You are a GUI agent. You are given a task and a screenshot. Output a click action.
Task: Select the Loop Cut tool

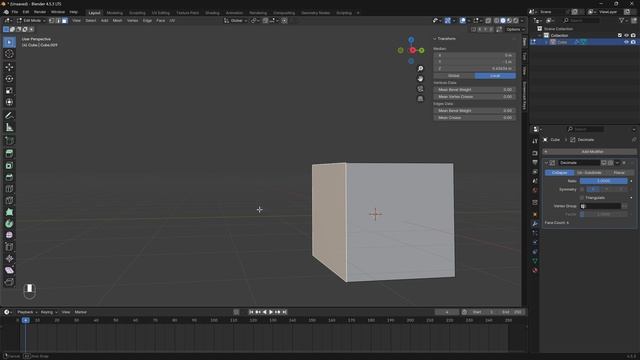(x=9, y=189)
